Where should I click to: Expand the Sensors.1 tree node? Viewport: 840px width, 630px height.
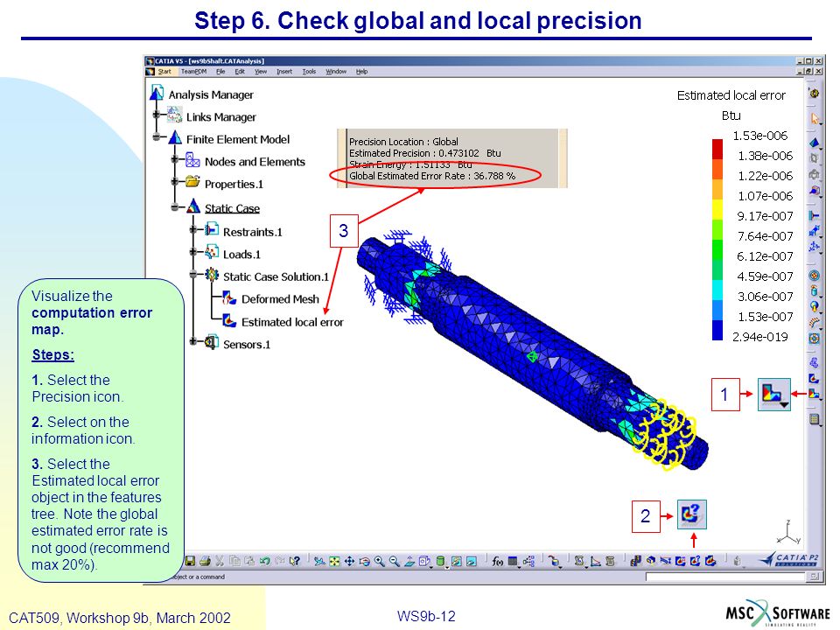pyautogui.click(x=192, y=341)
